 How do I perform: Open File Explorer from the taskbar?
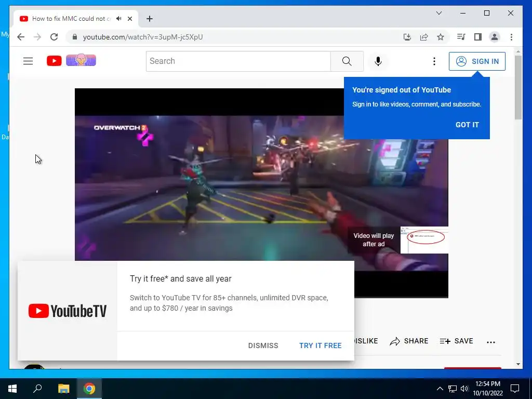coord(63,389)
